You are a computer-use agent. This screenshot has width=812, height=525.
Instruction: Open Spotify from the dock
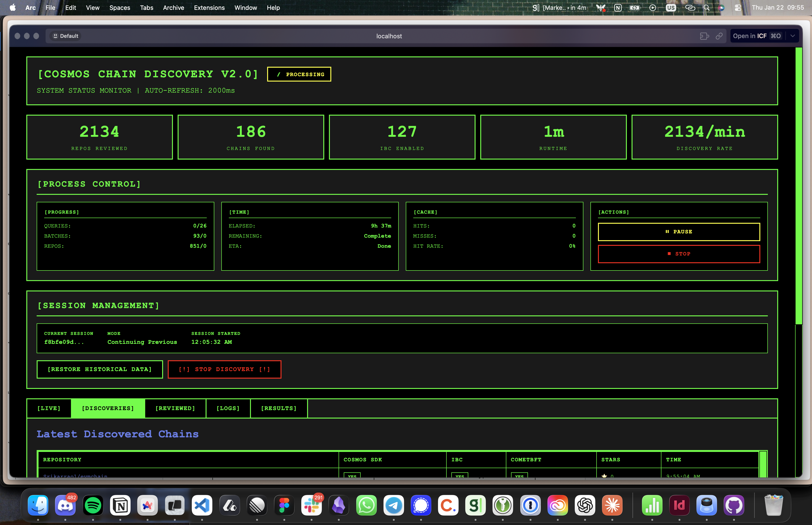(x=93, y=505)
